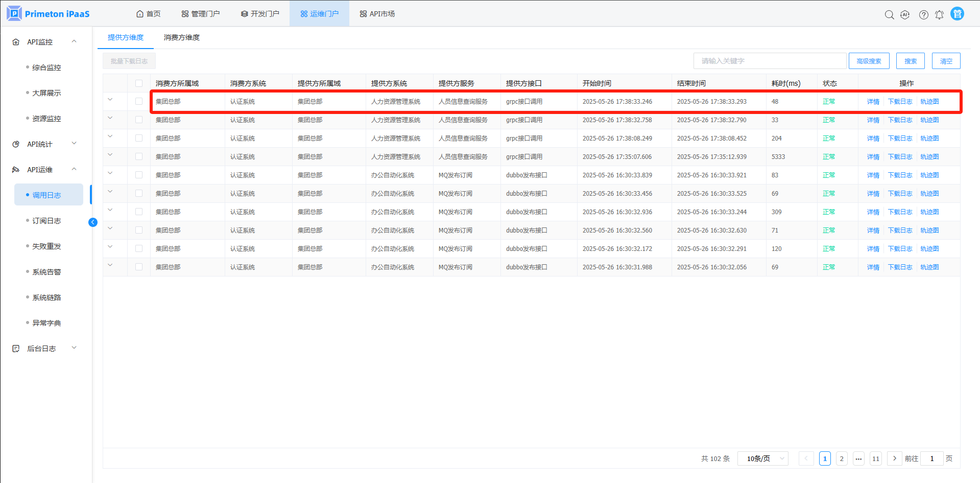The image size is (980, 483).
Task: Click the Primeton iPaaS logo
Action: pyautogui.click(x=49, y=14)
